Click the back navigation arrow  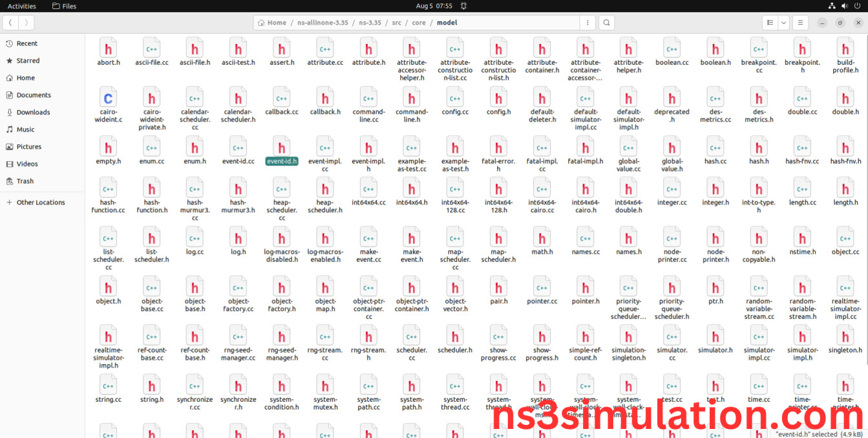[x=10, y=23]
